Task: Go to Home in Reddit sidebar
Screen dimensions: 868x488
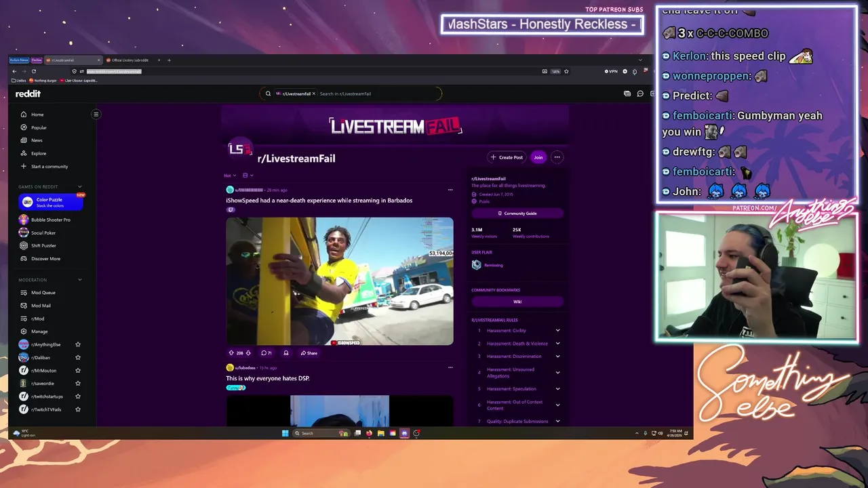Action: click(x=37, y=115)
